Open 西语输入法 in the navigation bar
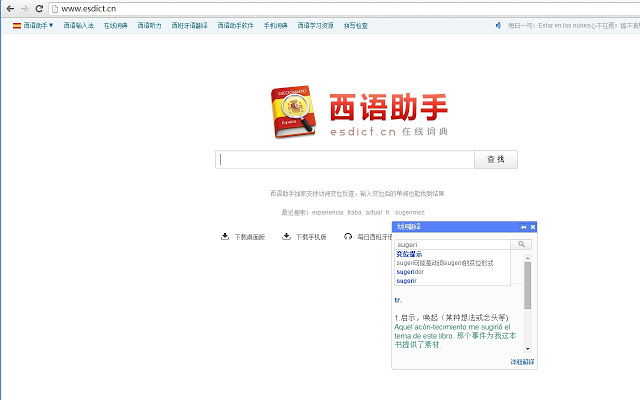This screenshot has height=400, width=640. pyautogui.click(x=78, y=26)
